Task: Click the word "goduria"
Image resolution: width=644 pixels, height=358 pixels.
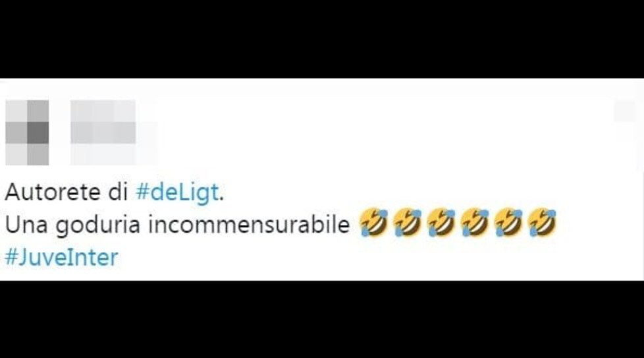Action: pos(98,225)
